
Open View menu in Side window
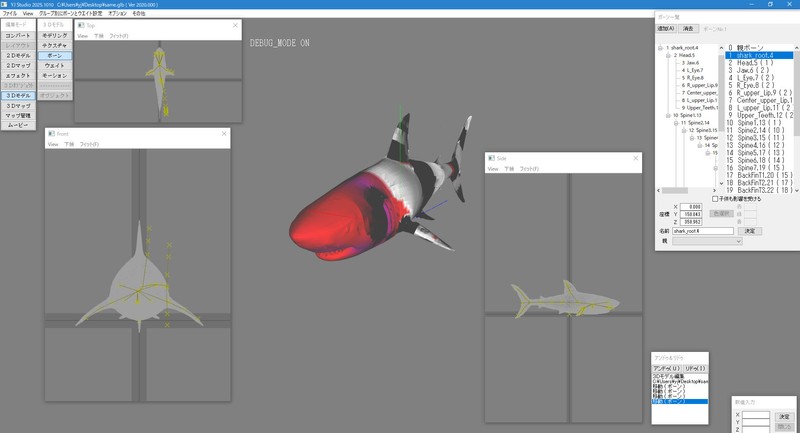click(x=493, y=169)
